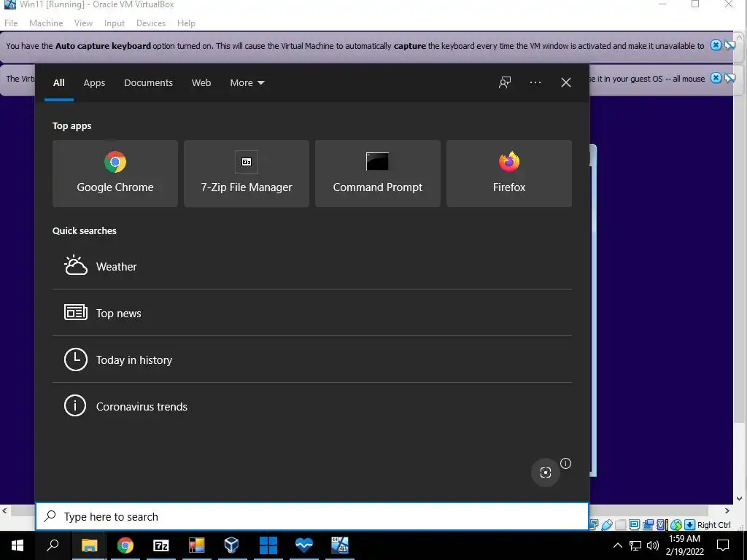The height and width of the screenshot is (560, 747).
Task: Close the search panel with X
Action: click(565, 82)
